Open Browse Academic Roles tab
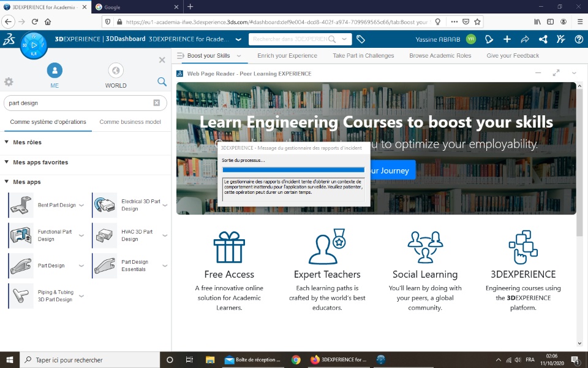Screen dimensions: 588x368 pos(440,56)
